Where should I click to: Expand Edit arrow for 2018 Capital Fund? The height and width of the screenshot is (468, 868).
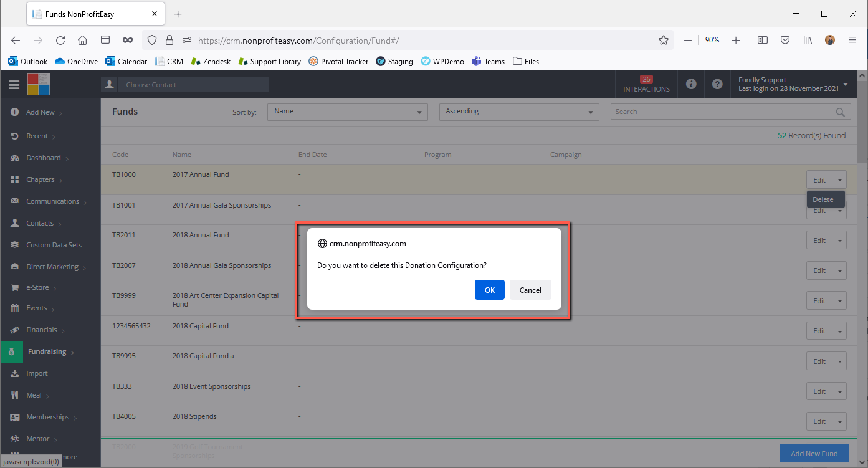(x=839, y=331)
